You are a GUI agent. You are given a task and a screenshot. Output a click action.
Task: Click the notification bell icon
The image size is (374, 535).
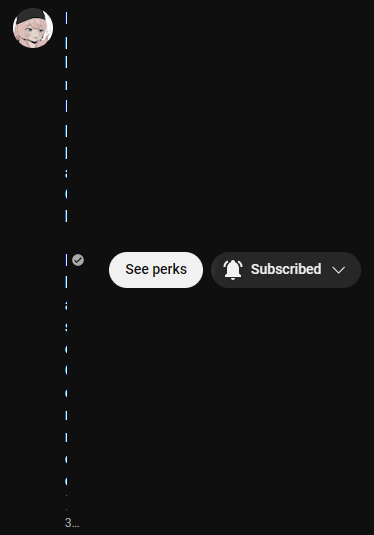coord(233,270)
